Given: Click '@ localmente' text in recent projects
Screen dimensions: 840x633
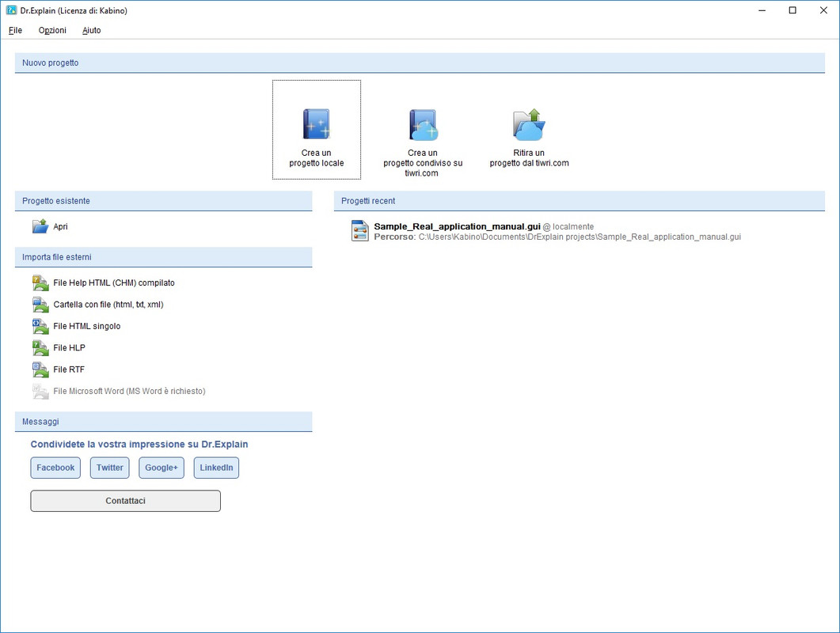Looking at the screenshot, I should click(568, 226).
